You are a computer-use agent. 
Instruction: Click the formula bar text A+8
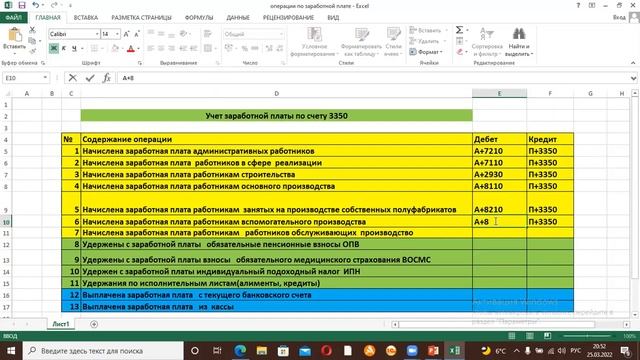pos(128,78)
